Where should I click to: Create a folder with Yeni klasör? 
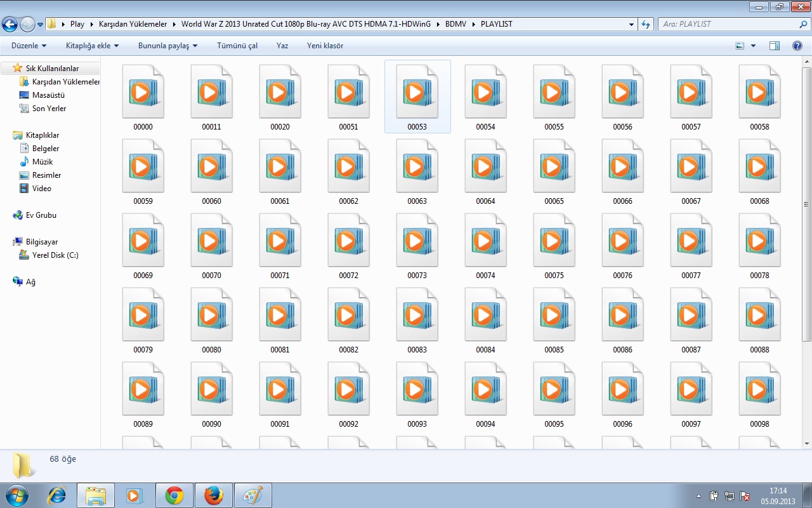pos(325,46)
